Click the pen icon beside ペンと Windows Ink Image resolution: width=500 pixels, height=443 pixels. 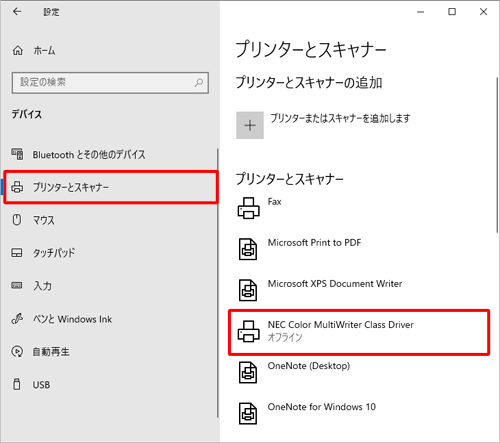(17, 319)
